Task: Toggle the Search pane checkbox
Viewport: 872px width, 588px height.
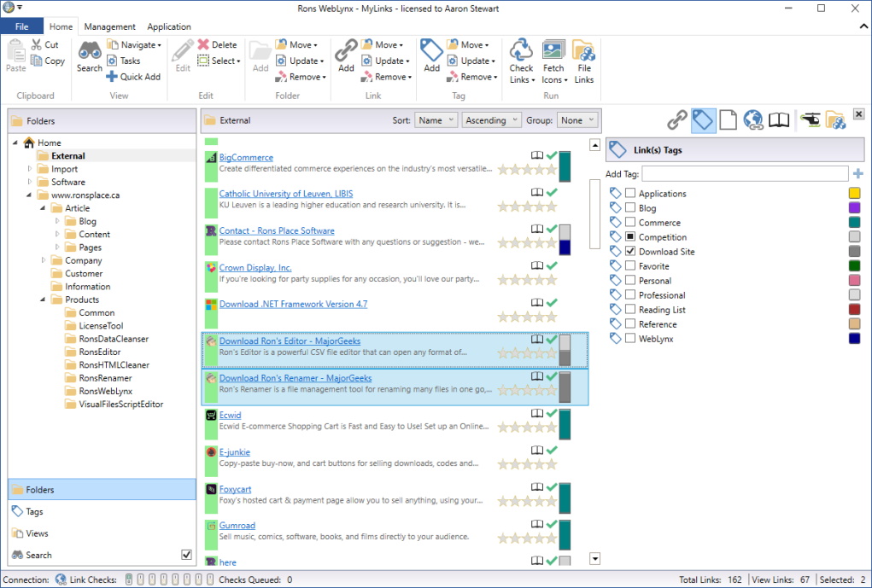Action: 186,555
